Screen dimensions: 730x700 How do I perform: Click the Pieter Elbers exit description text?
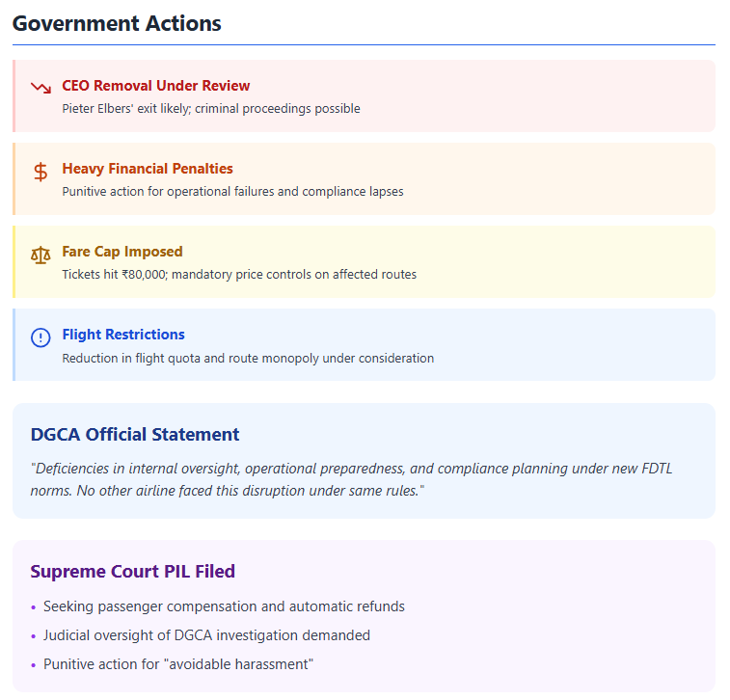click(211, 109)
